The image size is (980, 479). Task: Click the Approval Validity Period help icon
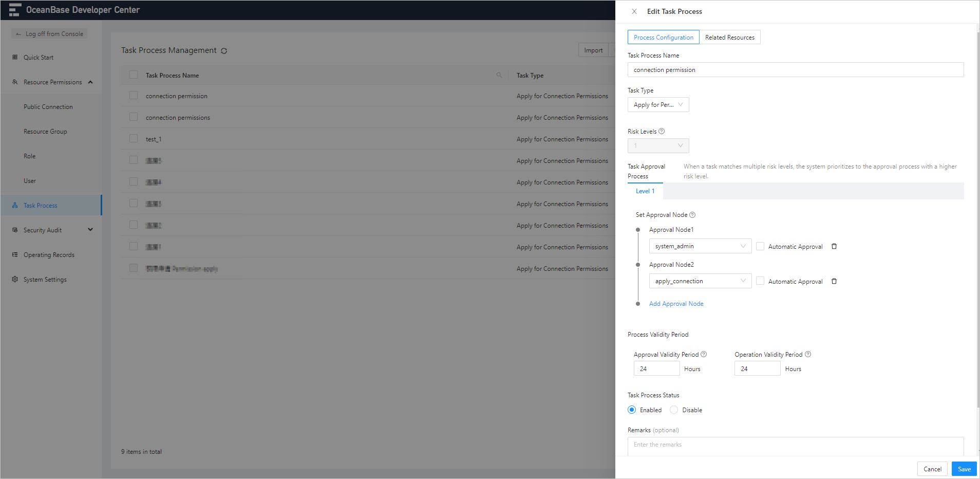point(704,354)
